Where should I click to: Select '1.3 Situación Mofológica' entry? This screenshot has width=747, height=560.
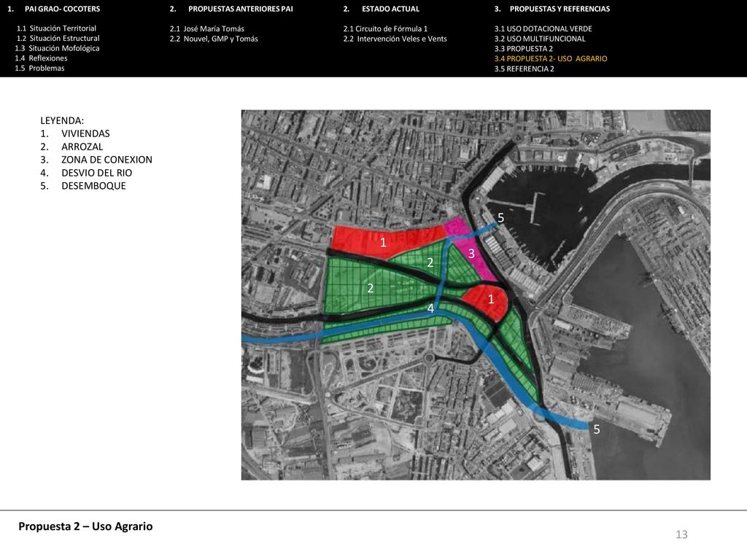coord(57,49)
